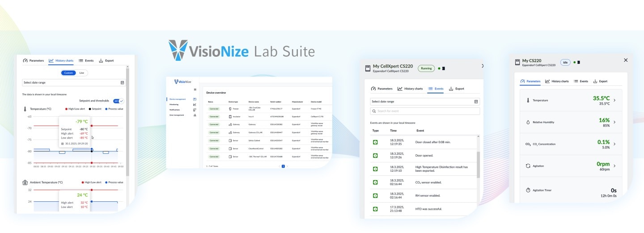
Task: Go to next page in device table
Action: (x=288, y=166)
